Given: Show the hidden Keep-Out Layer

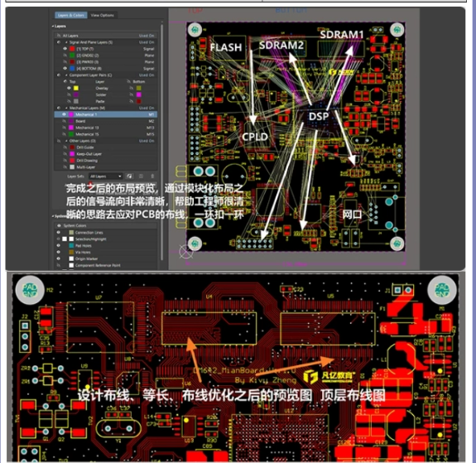Looking at the screenshot, I should (65, 154).
